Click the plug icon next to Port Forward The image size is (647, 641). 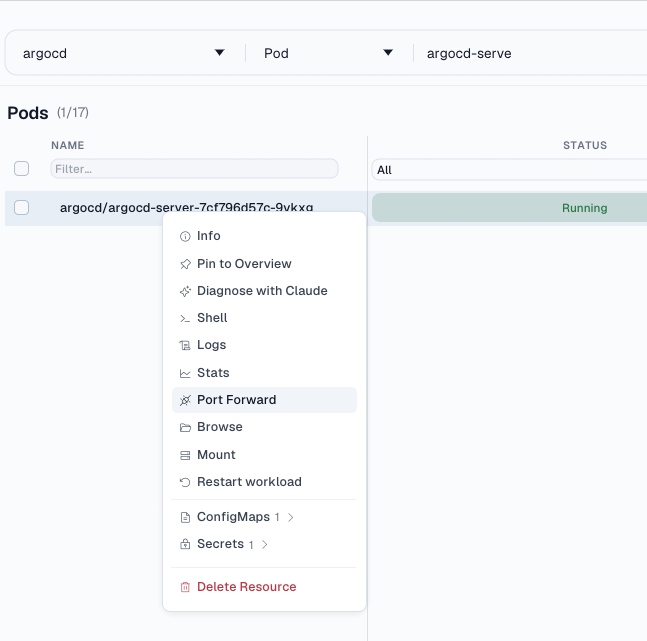(185, 400)
